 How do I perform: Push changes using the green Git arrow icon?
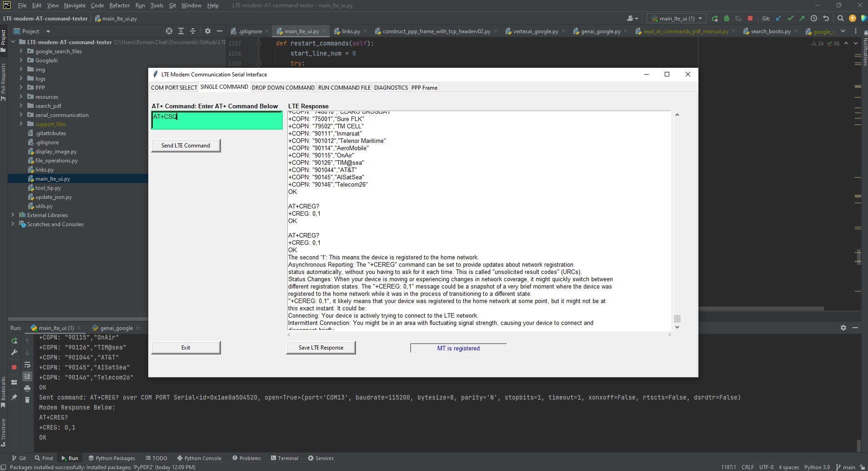pos(803,19)
